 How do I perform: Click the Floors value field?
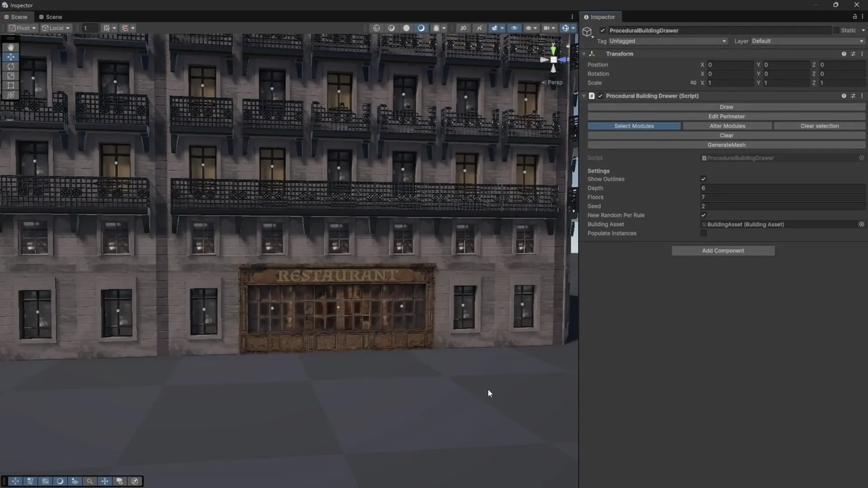click(782, 197)
